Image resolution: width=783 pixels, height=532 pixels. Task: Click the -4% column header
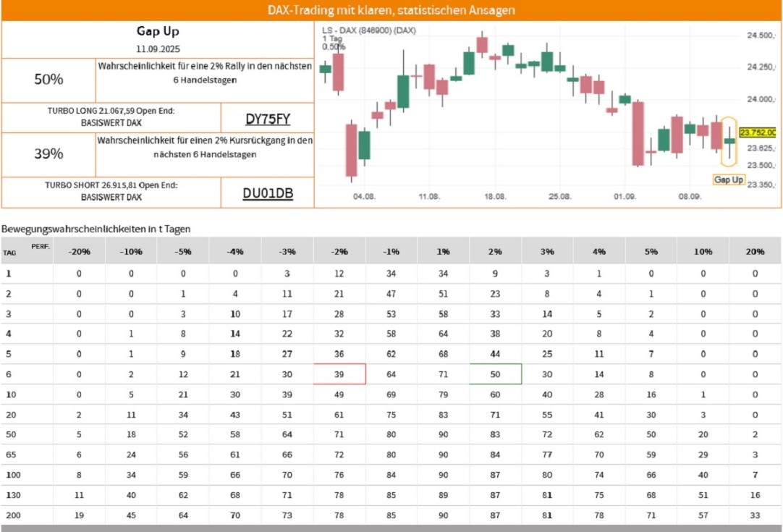235,252
